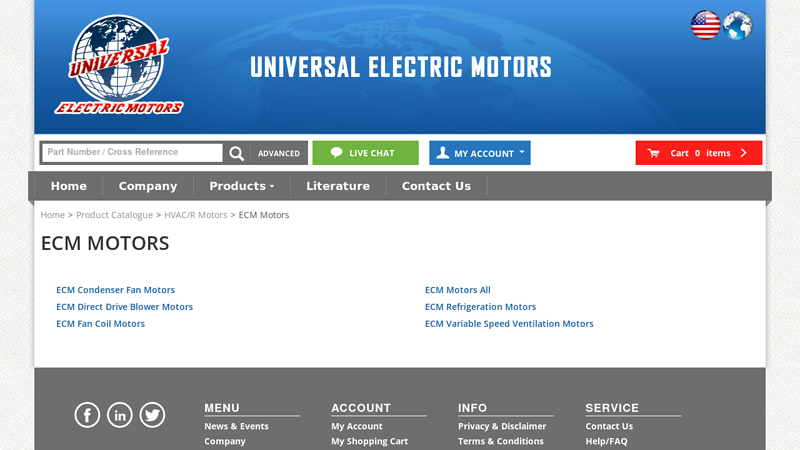Click the Universal Electric Motors globe logo
This screenshot has width=800, height=450.
119,64
